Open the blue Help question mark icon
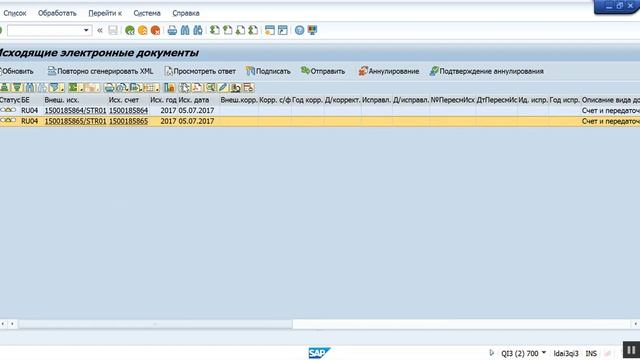 (x=300, y=30)
